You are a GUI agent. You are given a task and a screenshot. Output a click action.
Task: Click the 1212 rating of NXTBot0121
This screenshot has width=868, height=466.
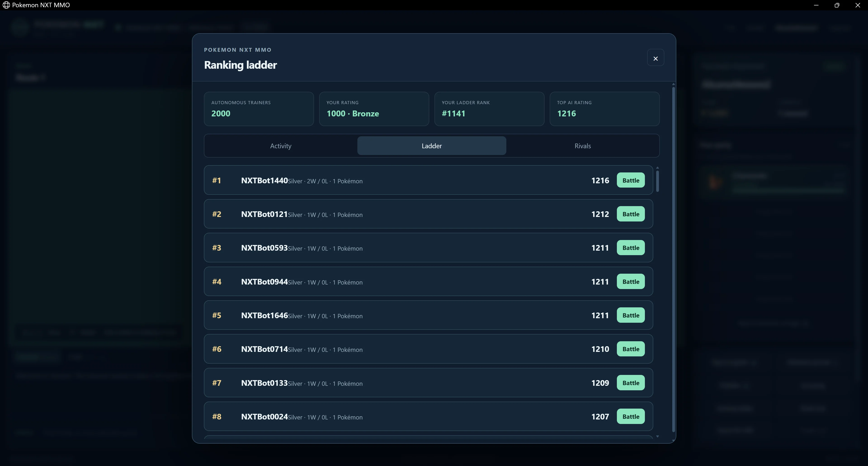[600, 214]
